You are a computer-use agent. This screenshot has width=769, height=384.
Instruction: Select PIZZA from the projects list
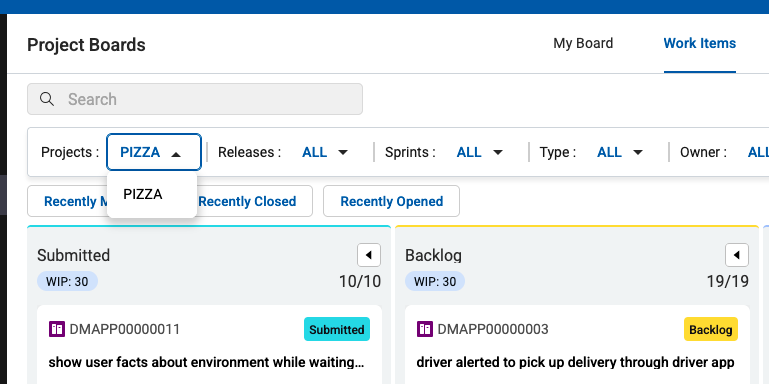(x=152, y=195)
